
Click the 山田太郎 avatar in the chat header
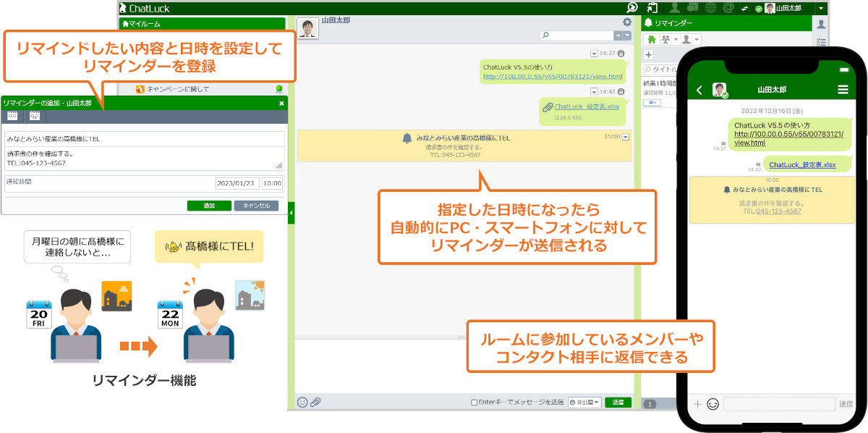pos(307,29)
